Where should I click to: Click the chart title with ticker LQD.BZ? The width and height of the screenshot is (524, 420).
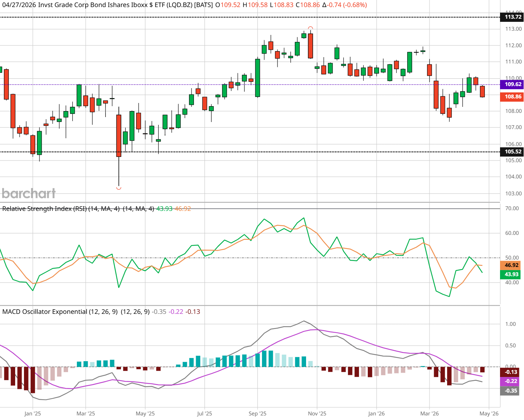pyautogui.click(x=107, y=5)
